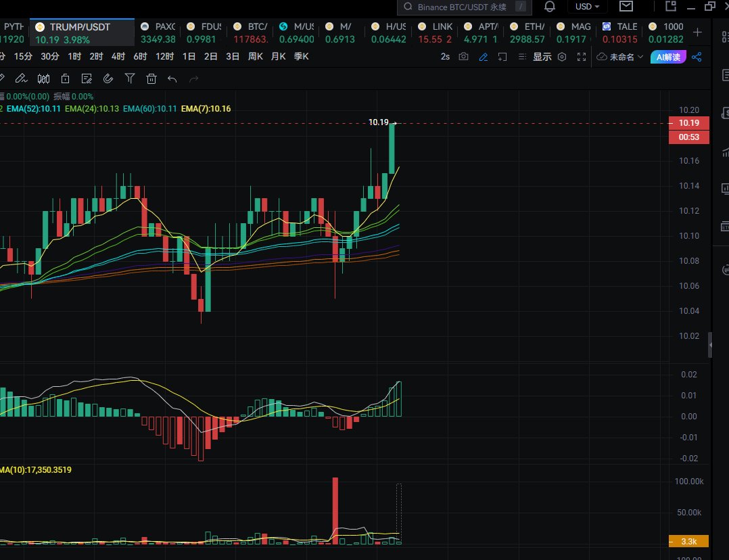Choose the 季K timeframe
Image resolution: width=729 pixels, height=560 pixels.
[x=302, y=57]
